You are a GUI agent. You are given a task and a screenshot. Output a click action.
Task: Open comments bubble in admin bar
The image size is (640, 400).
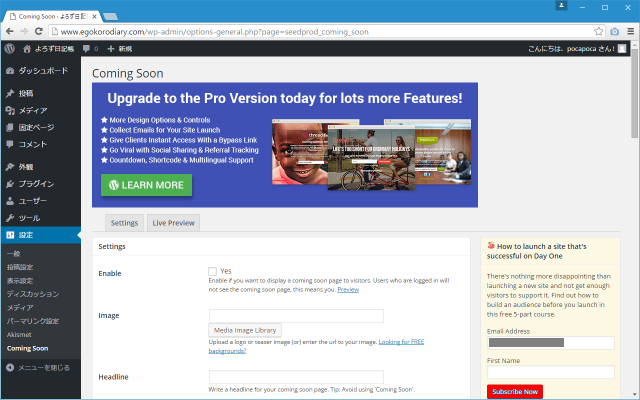point(90,49)
